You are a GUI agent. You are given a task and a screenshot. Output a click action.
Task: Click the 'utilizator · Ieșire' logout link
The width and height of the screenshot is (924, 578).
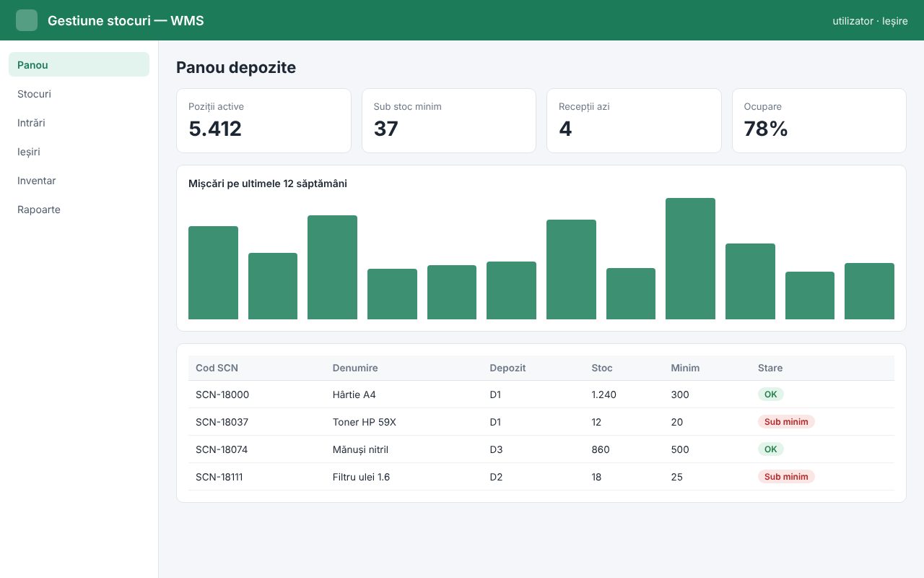click(x=870, y=21)
